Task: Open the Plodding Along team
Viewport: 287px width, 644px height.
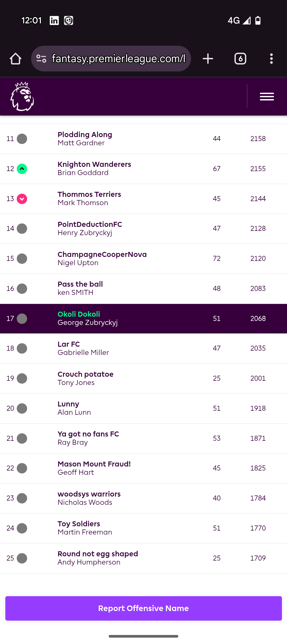Action: [x=85, y=135]
